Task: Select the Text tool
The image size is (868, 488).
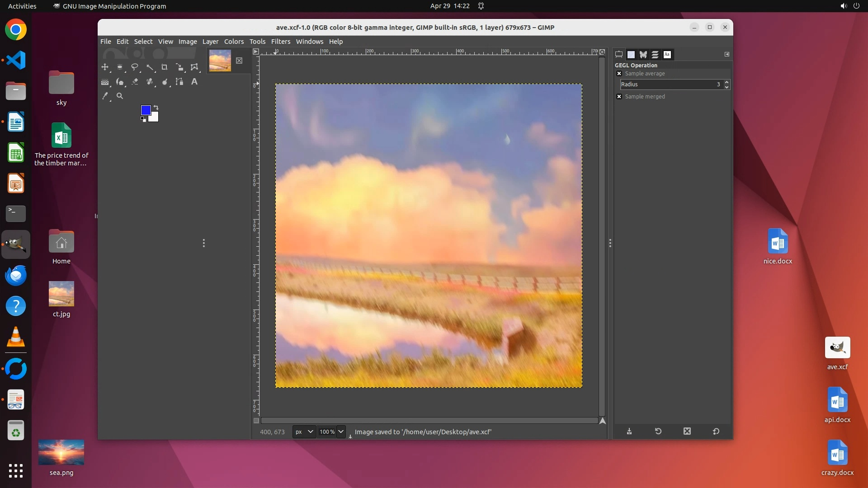Action: pyautogui.click(x=194, y=82)
